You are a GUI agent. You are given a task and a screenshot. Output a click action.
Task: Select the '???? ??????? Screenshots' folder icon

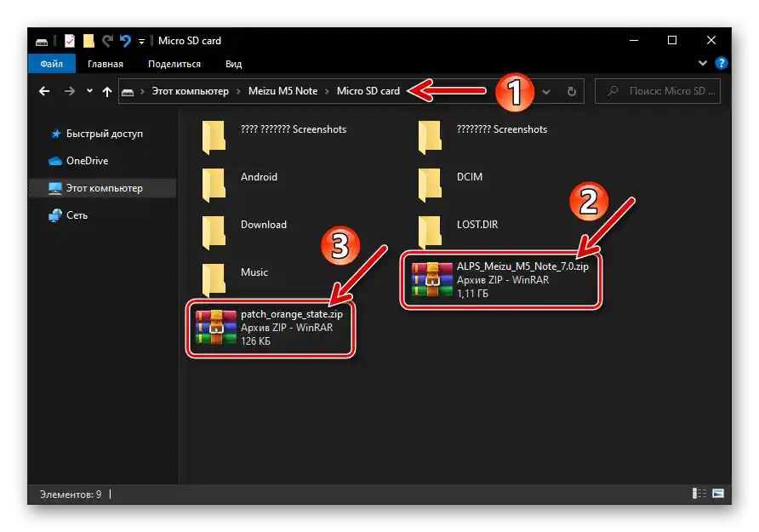(x=214, y=138)
